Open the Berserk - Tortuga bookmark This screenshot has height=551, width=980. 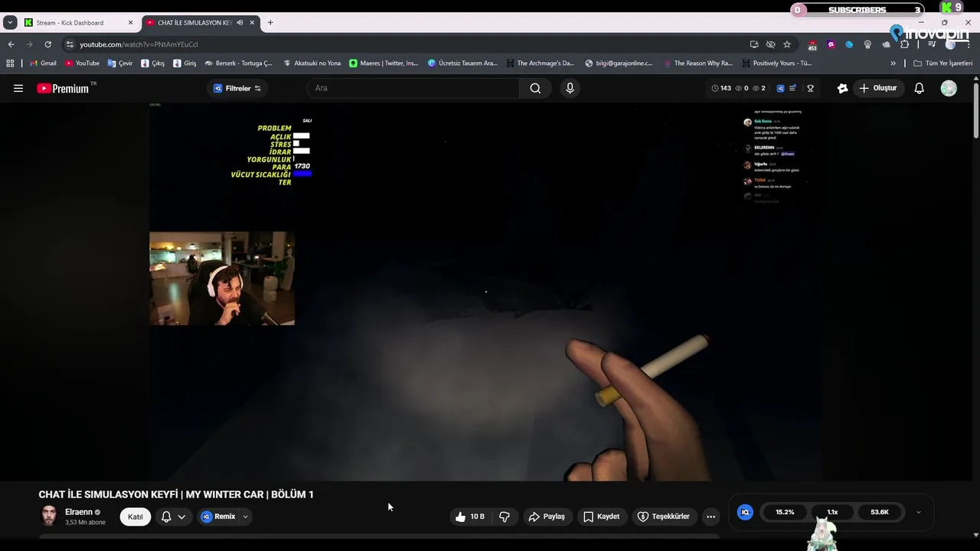coord(238,64)
